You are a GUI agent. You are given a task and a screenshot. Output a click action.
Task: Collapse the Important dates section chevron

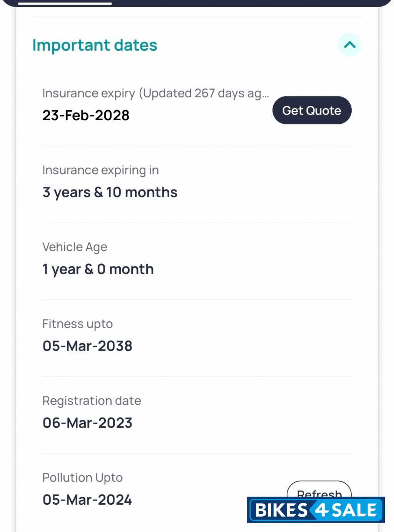349,45
